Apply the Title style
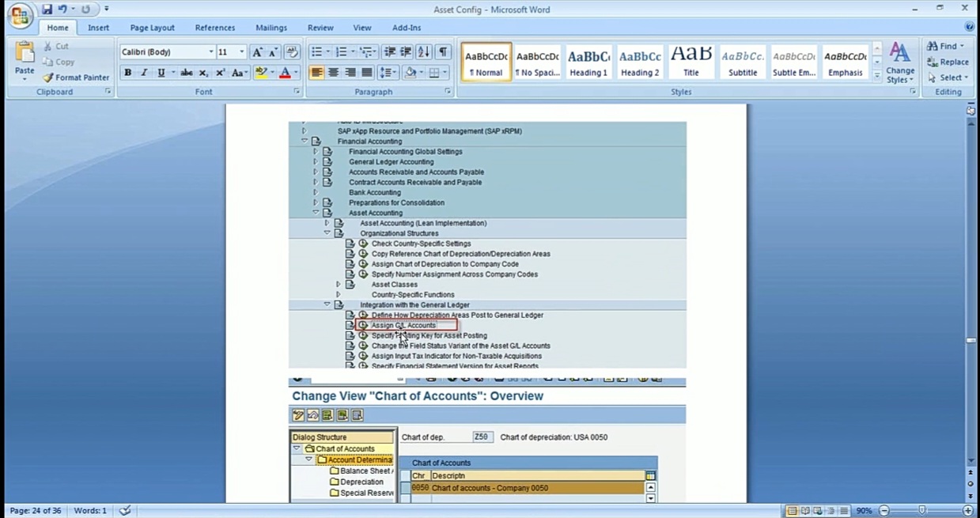 [691, 62]
